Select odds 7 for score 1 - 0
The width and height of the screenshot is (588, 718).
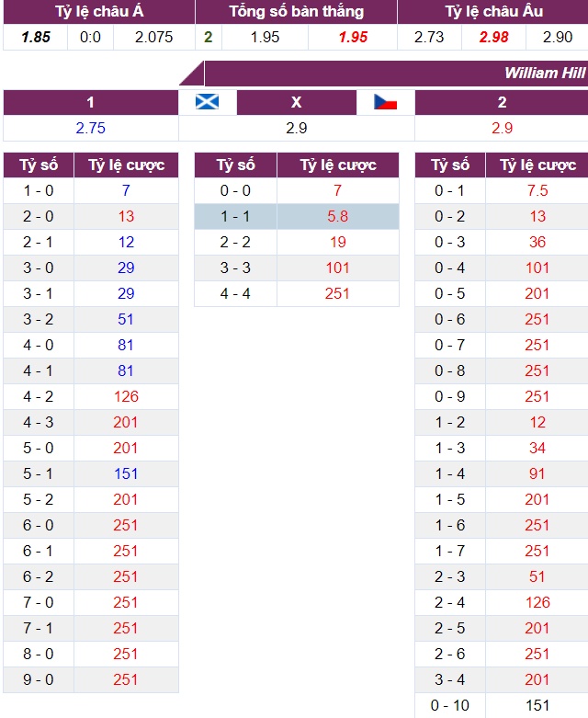tap(126, 191)
